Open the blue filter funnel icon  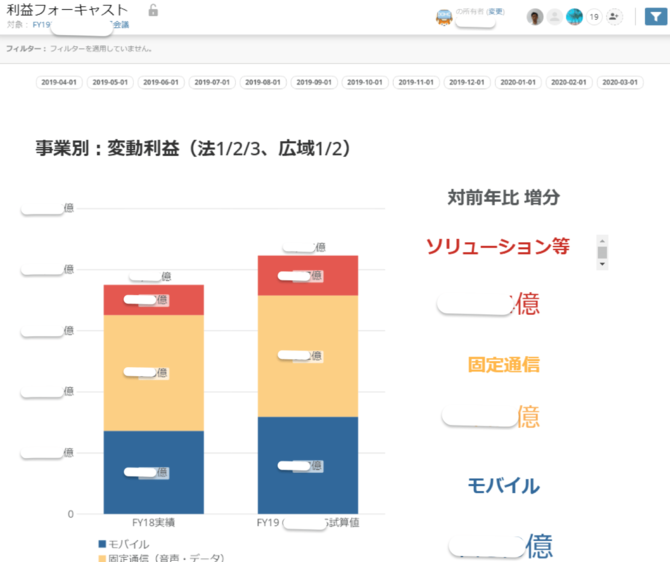pos(655,17)
